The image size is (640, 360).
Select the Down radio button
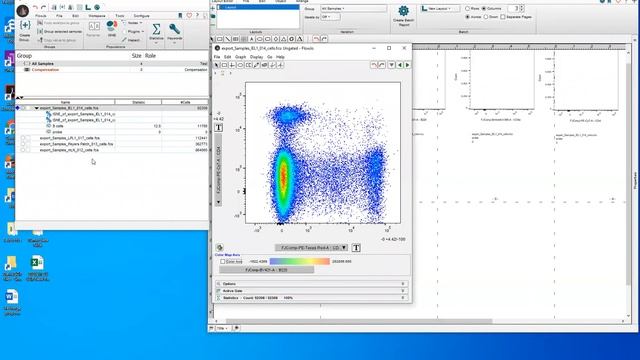486,17
